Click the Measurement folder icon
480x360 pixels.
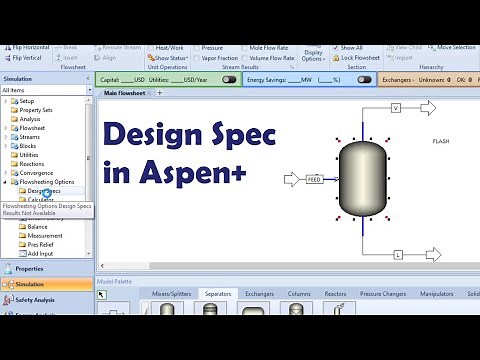click(22, 236)
